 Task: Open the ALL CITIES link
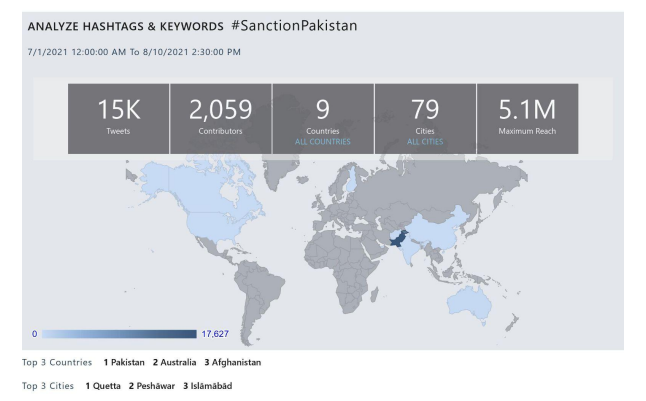(x=425, y=142)
